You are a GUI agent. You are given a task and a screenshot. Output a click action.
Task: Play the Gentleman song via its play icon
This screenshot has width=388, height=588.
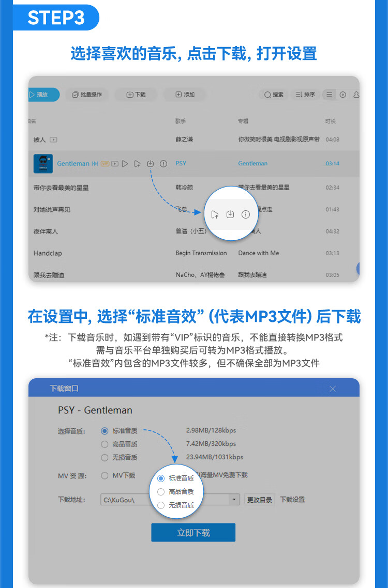pos(125,163)
